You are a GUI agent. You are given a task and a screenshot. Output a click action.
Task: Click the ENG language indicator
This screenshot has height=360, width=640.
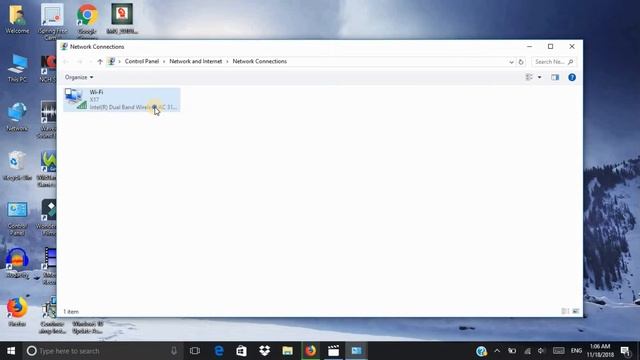click(576, 351)
